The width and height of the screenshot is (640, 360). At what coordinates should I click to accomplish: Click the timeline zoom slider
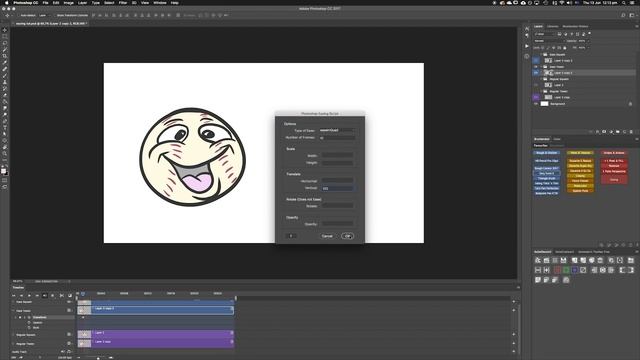(98, 358)
